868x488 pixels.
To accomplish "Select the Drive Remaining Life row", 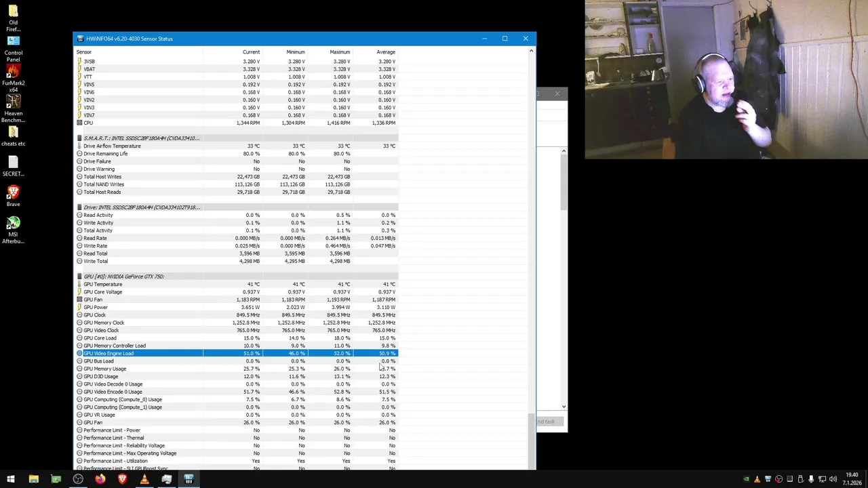I will point(237,154).
